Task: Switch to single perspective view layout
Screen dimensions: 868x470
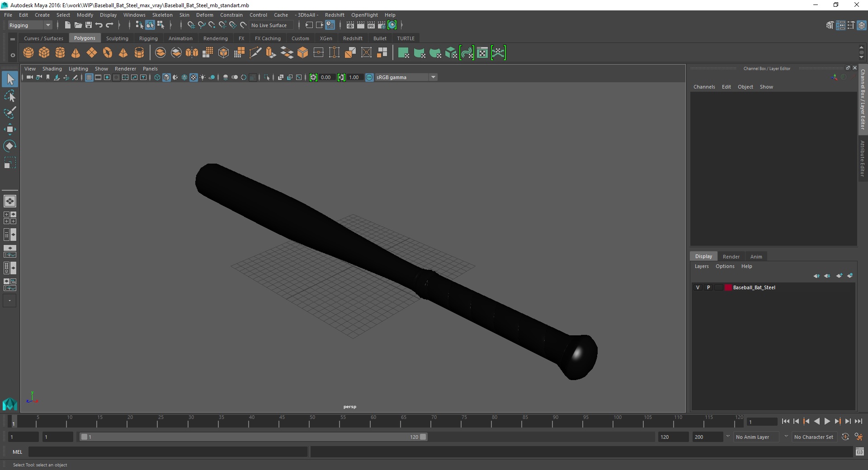Action: pos(10,201)
